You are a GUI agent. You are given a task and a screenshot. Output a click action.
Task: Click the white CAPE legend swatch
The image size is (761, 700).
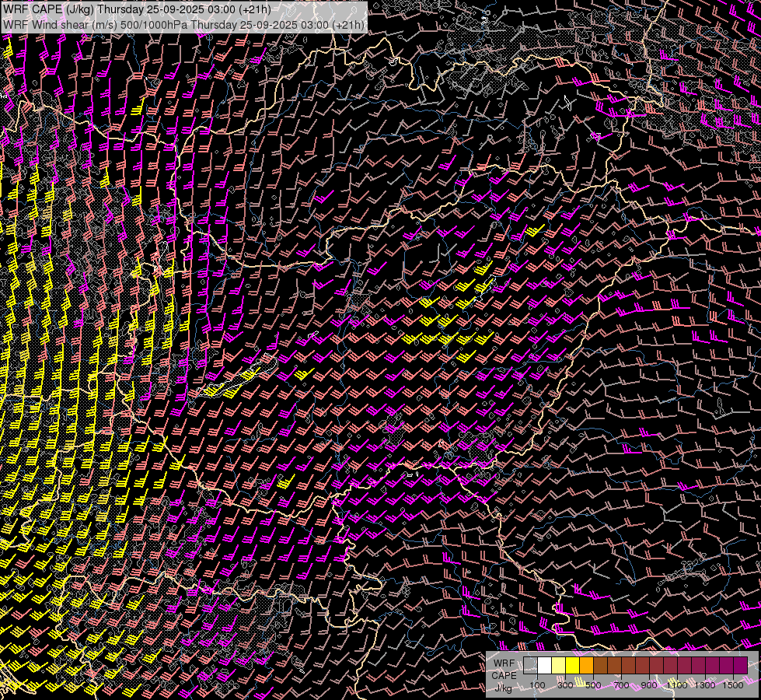point(544,665)
